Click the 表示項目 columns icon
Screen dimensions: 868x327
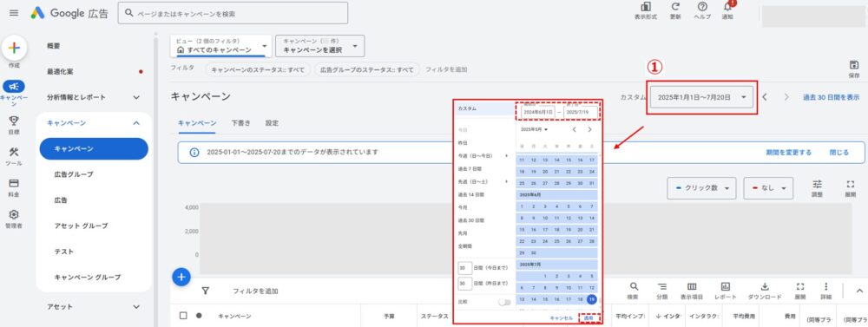(692, 286)
